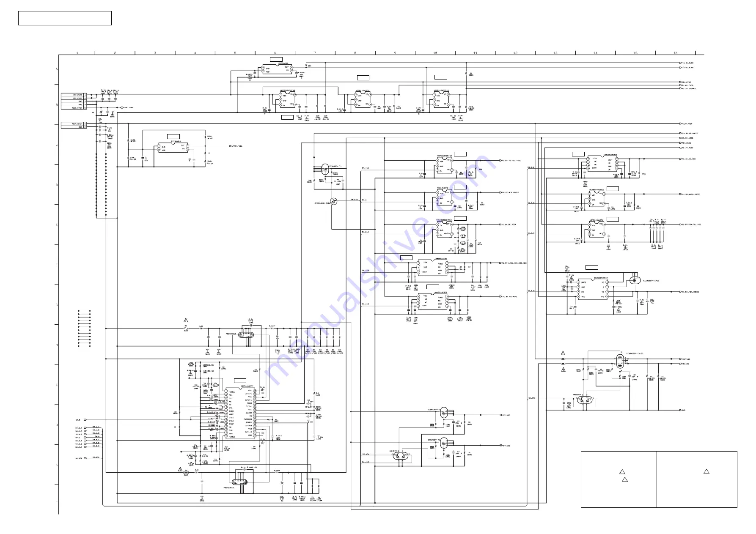Click the +5V_HDD output label

506,415
